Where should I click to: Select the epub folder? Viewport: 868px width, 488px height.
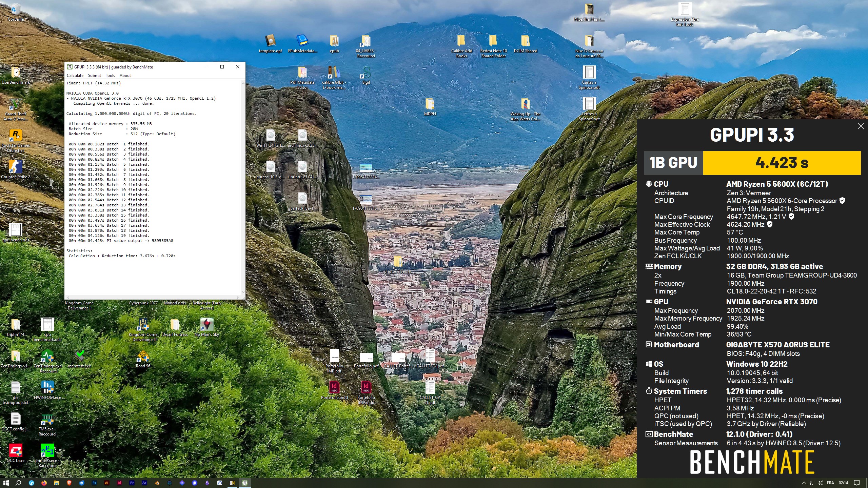[x=334, y=43]
